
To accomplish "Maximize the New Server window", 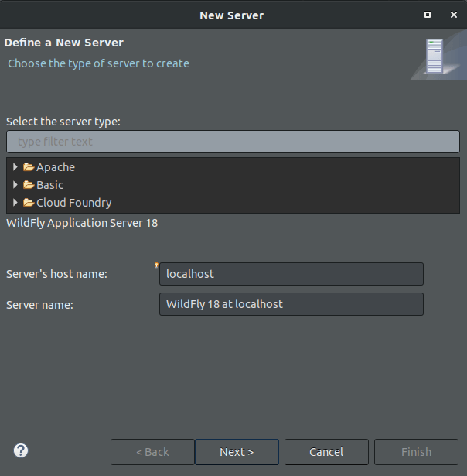I will [x=428, y=15].
